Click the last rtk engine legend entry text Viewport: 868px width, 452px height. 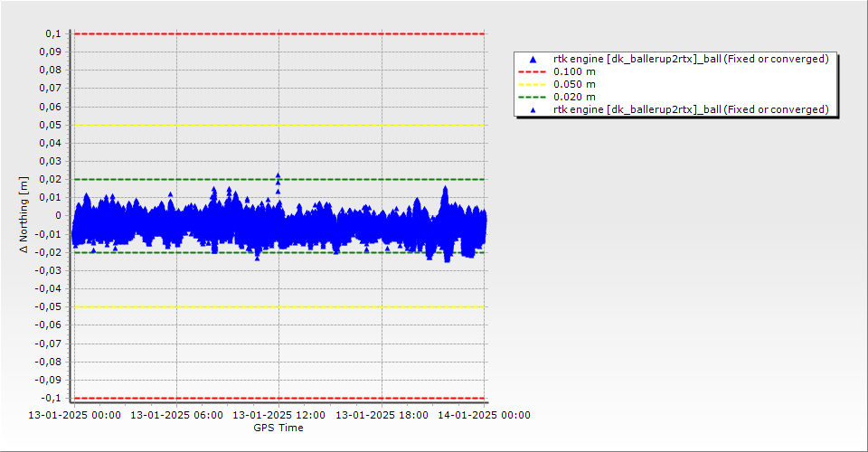pos(691,109)
